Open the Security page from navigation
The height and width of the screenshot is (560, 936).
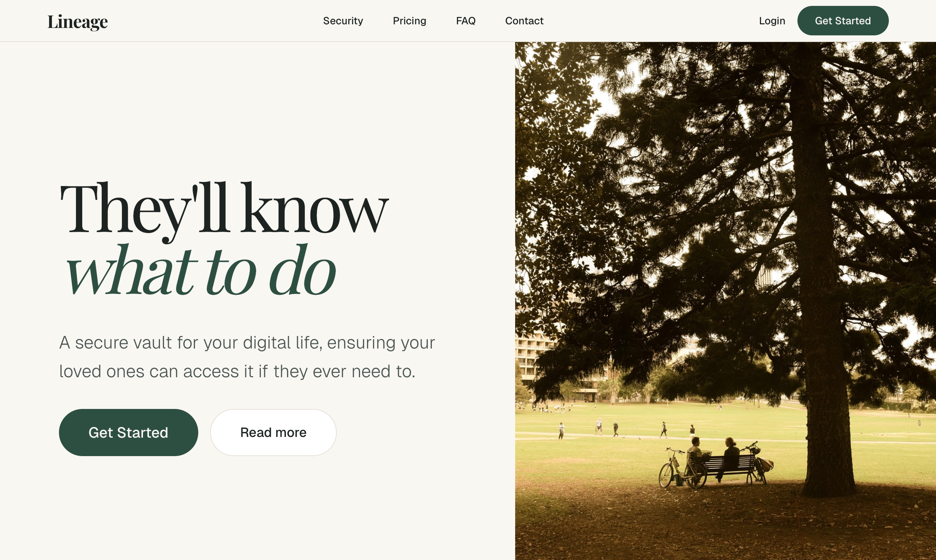coord(343,21)
